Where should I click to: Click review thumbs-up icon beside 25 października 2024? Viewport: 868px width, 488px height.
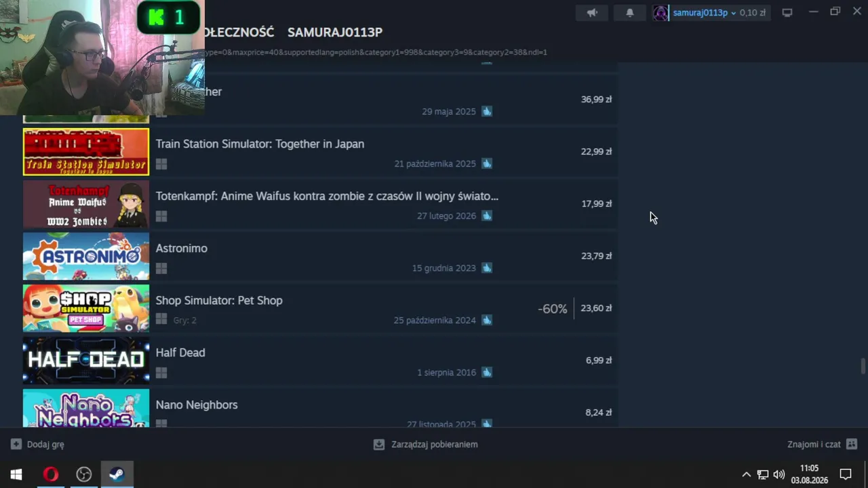point(487,320)
